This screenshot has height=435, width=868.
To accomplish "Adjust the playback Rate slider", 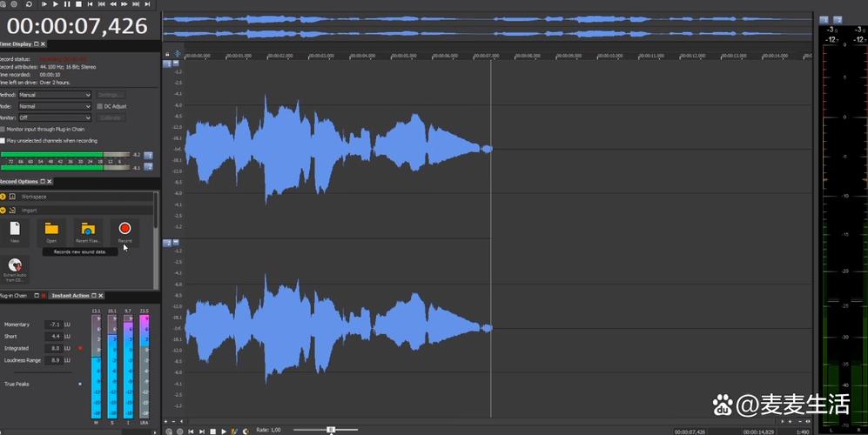I will click(x=331, y=430).
